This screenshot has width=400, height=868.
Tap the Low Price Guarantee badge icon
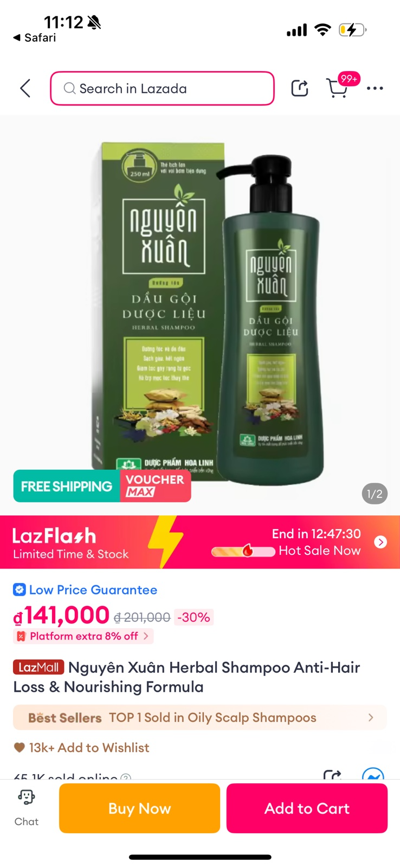20,590
